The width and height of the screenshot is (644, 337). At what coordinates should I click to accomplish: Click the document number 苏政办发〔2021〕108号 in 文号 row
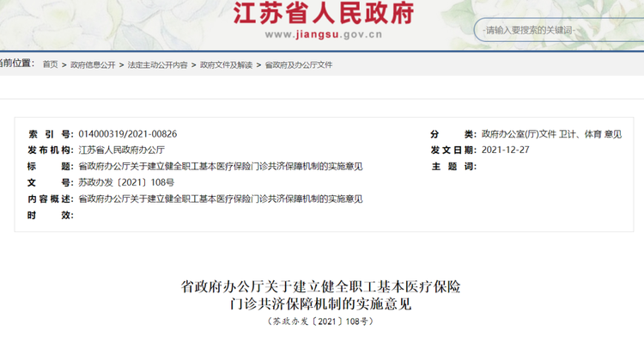(x=126, y=182)
